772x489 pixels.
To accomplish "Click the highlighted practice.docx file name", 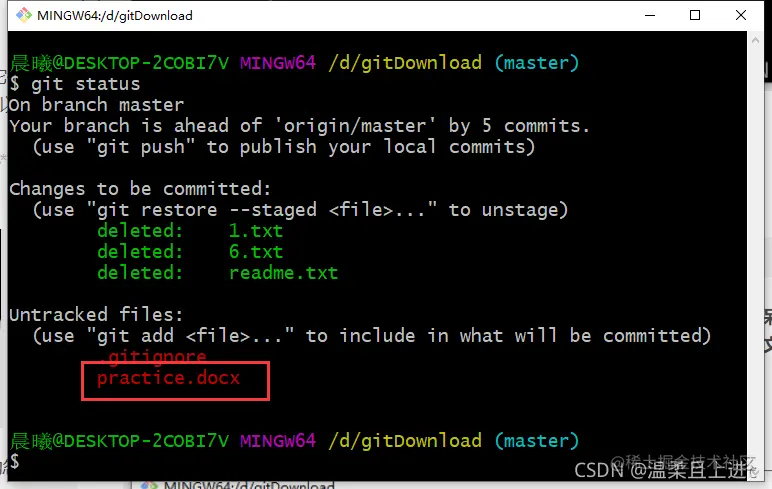I will (168, 378).
